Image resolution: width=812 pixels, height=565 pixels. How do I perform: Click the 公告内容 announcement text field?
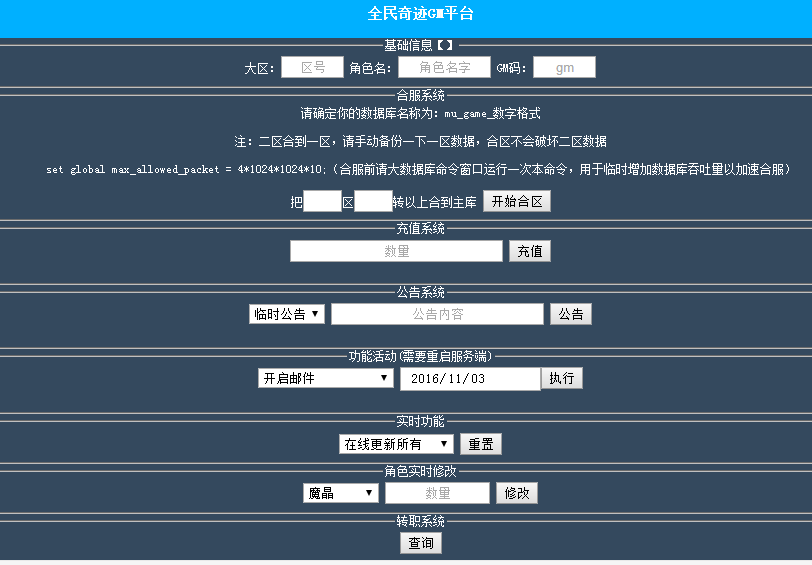tap(437, 314)
